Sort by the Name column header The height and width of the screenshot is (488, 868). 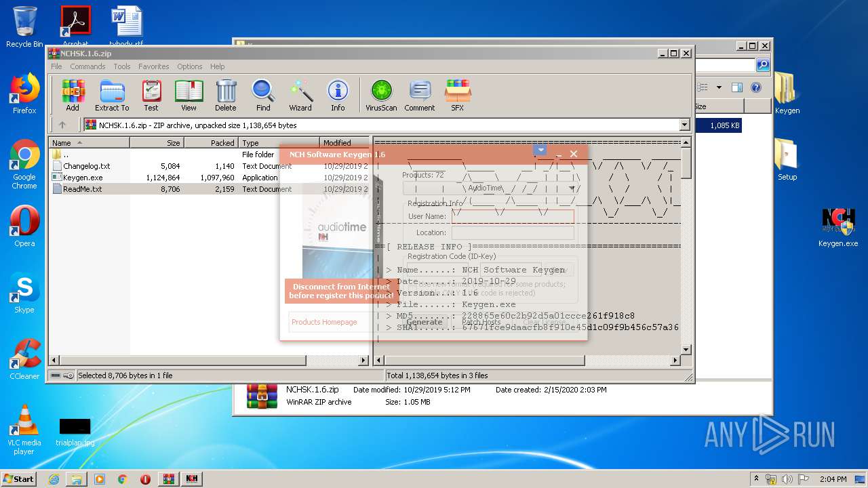89,143
